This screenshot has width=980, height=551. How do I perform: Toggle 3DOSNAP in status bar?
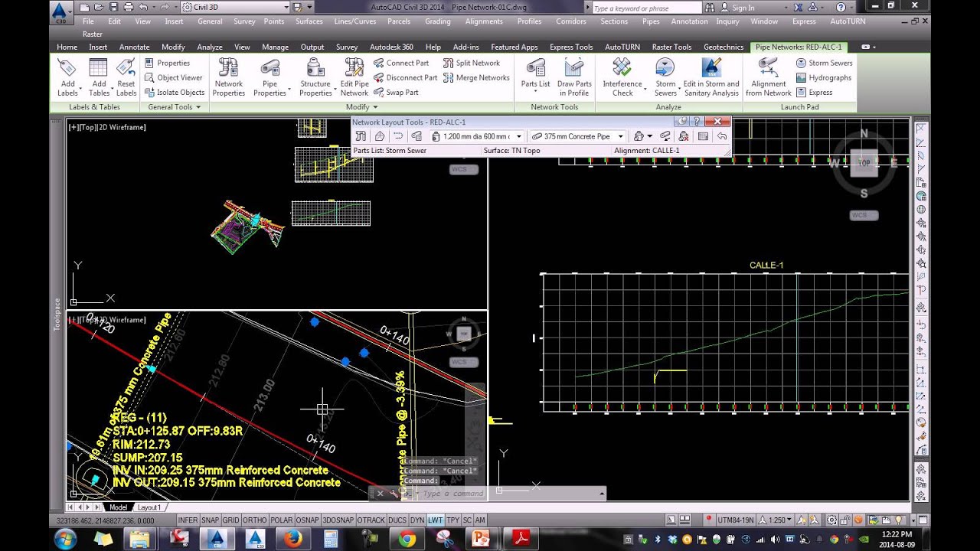point(338,520)
